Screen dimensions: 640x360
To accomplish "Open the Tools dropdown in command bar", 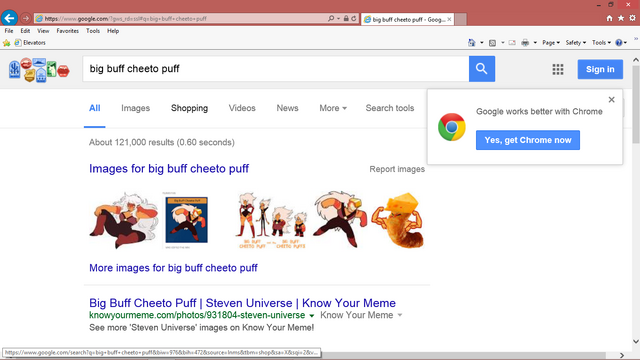I will pos(602,42).
